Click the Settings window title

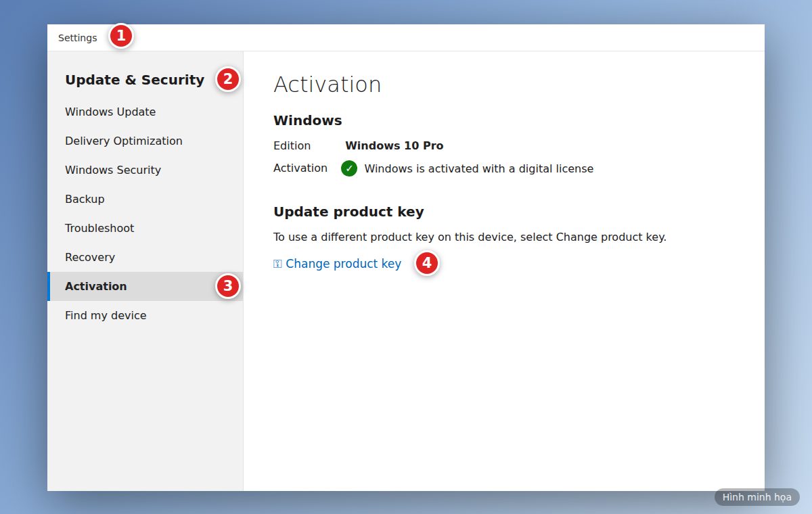tap(78, 38)
